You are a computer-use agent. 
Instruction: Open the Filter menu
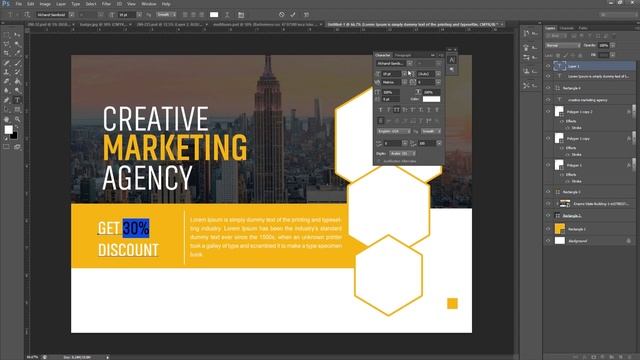pos(106,4)
